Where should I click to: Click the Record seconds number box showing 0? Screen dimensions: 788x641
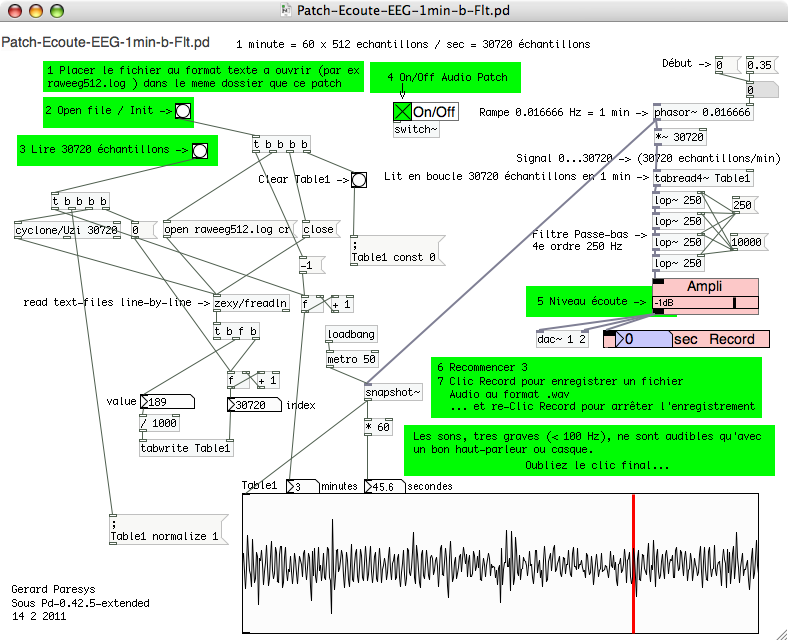pyautogui.click(x=643, y=339)
